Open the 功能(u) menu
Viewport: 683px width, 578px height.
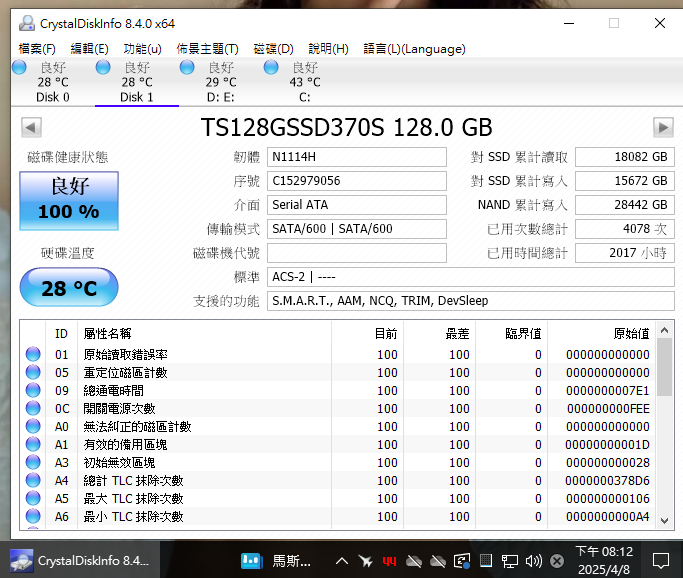[x=142, y=49]
